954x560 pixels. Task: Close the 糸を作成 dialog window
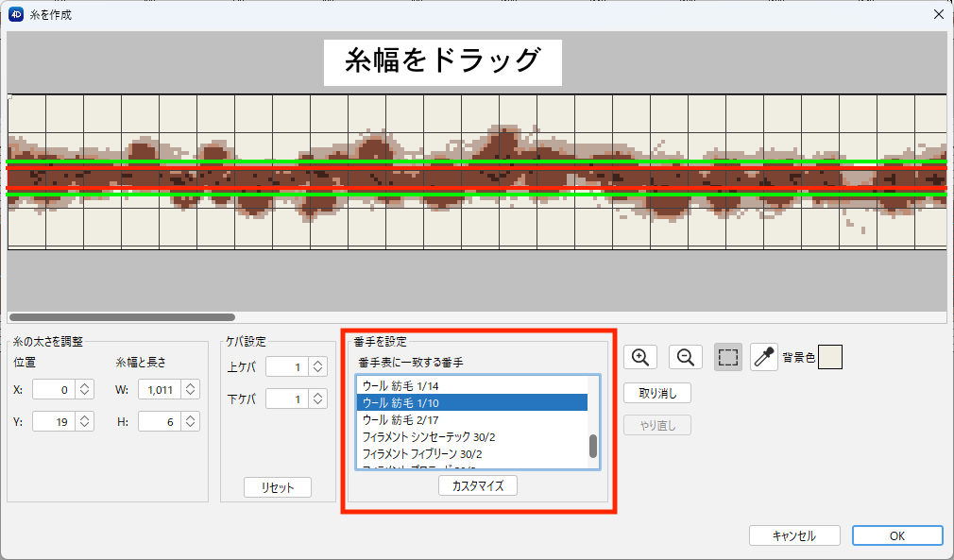[938, 14]
